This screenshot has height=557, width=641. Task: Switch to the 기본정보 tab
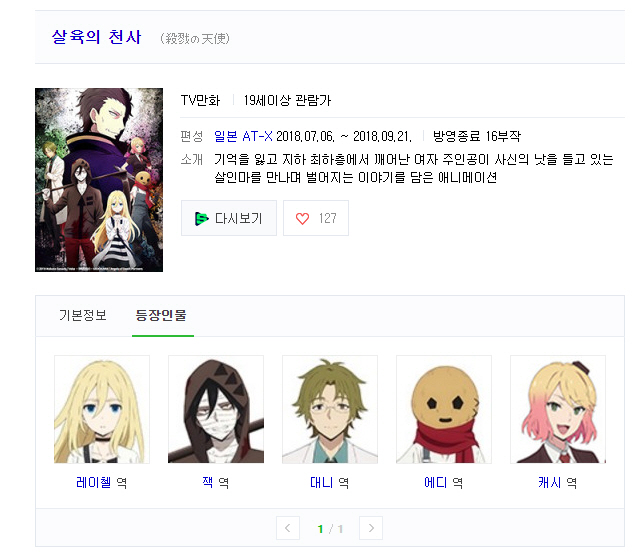(83, 315)
